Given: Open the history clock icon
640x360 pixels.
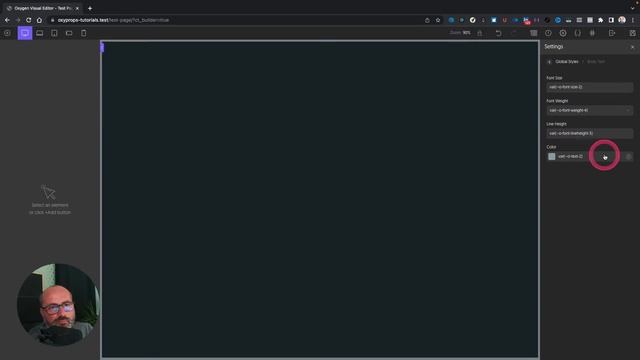Looking at the screenshot, I should pos(548,33).
